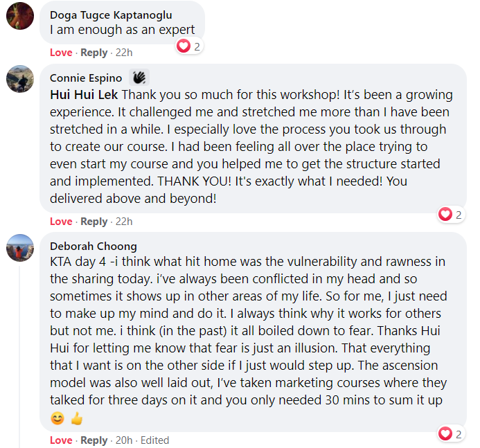Visit Doga Tugce Kaptanoglu's profile via name

click(111, 15)
